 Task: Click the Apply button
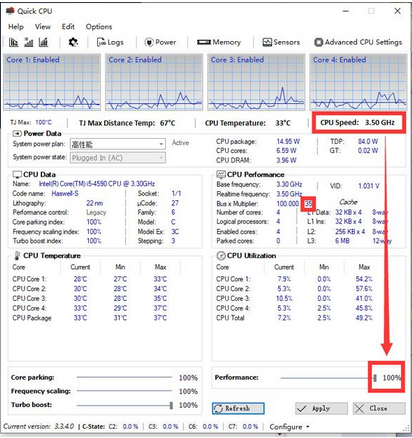coord(321,408)
